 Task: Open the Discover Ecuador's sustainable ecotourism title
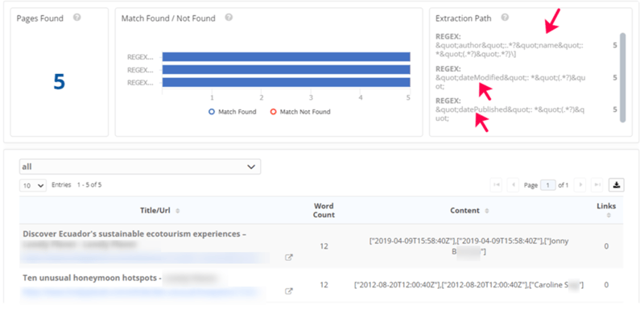pyautogui.click(x=134, y=234)
